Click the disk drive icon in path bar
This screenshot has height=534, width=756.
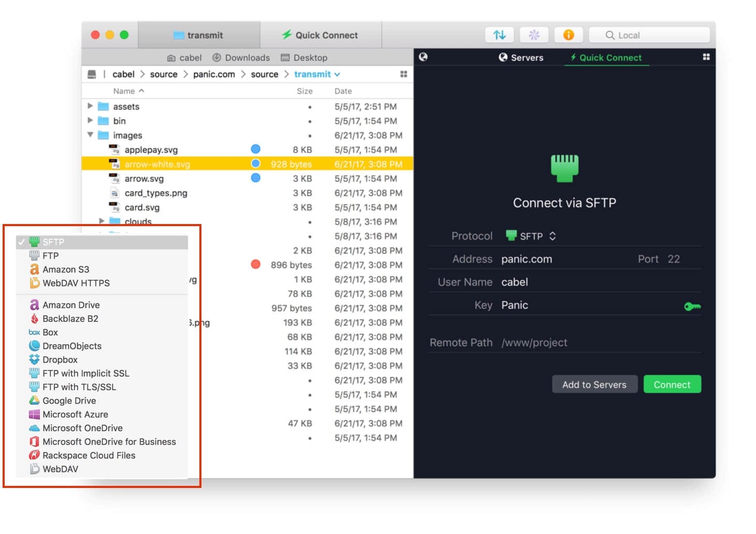coord(92,75)
